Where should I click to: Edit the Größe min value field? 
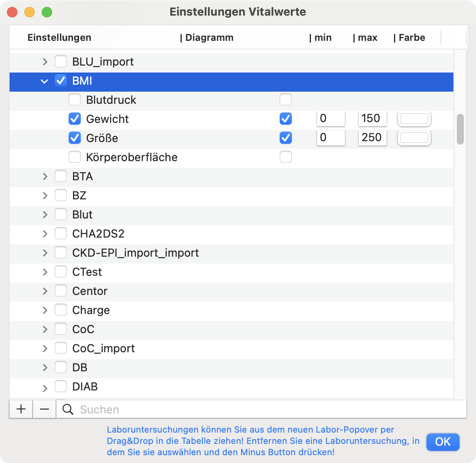331,138
